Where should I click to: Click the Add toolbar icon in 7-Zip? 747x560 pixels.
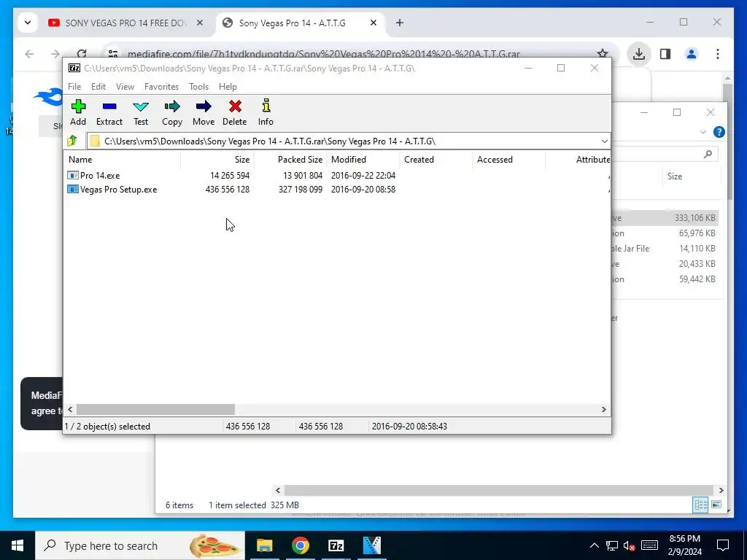tap(78, 112)
